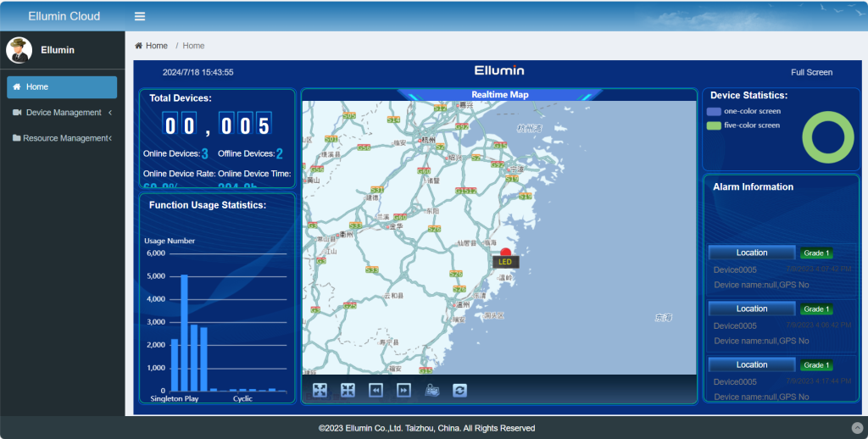
Task: Click the scroll-to-top arrow in footer
Action: coord(856,428)
